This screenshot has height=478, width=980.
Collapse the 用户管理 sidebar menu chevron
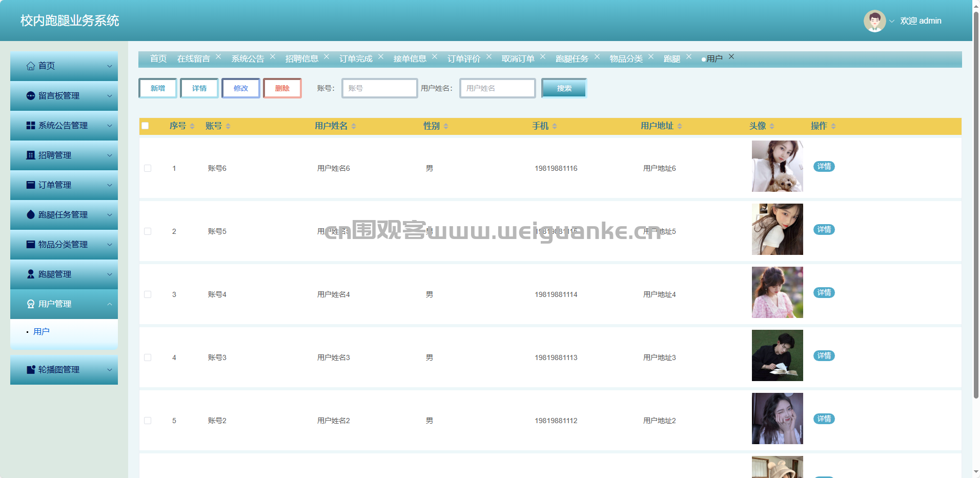(109, 304)
